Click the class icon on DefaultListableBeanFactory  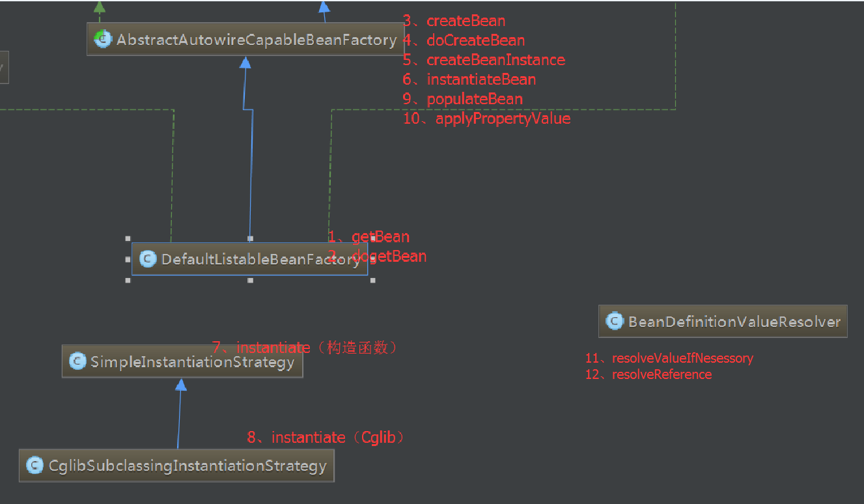pyautogui.click(x=147, y=259)
